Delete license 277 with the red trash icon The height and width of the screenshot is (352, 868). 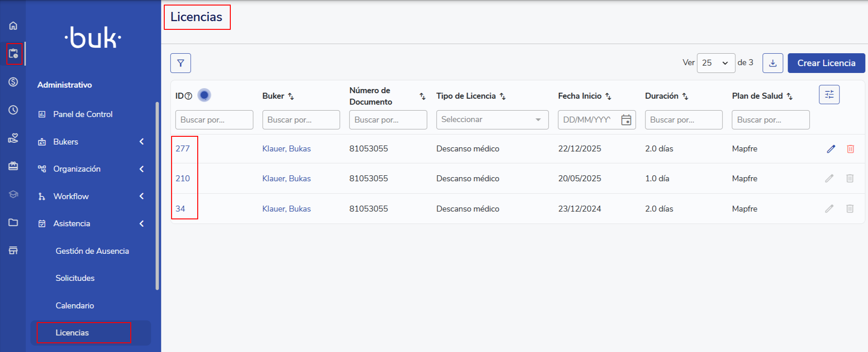[850, 149]
